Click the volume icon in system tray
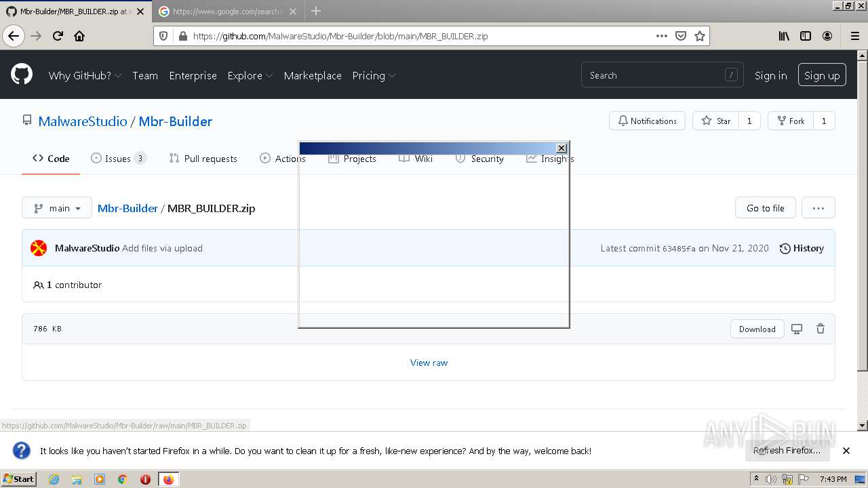 pos(771,479)
